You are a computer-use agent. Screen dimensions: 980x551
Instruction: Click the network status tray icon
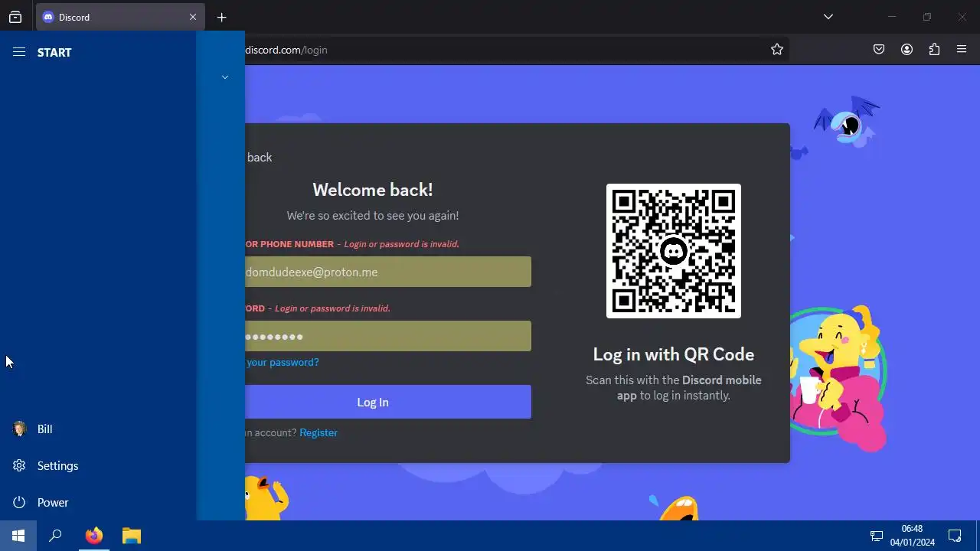tap(877, 536)
